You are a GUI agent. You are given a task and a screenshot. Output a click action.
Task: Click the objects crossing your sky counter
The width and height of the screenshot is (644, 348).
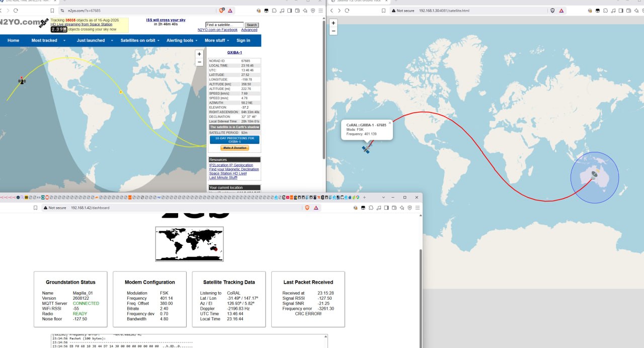(x=59, y=29)
